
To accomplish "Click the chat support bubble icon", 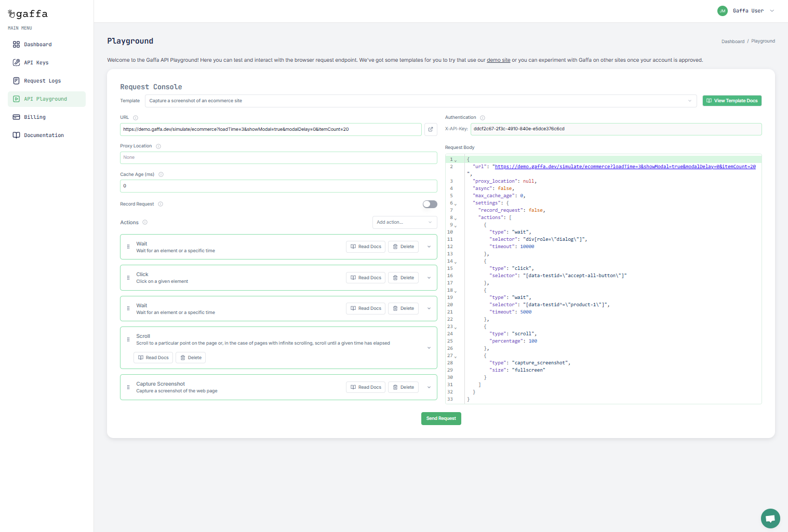I will [770, 518].
